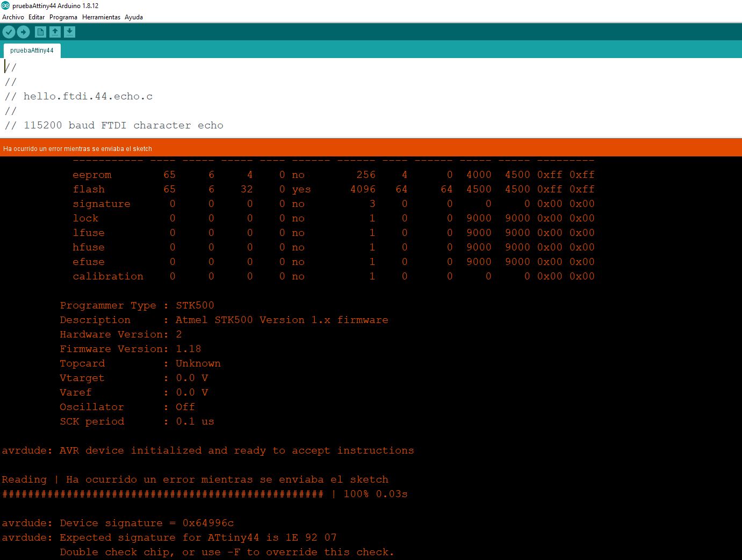Viewport: 742px width, 560px height.
Task: Click the lock row in memory table
Action: point(334,218)
